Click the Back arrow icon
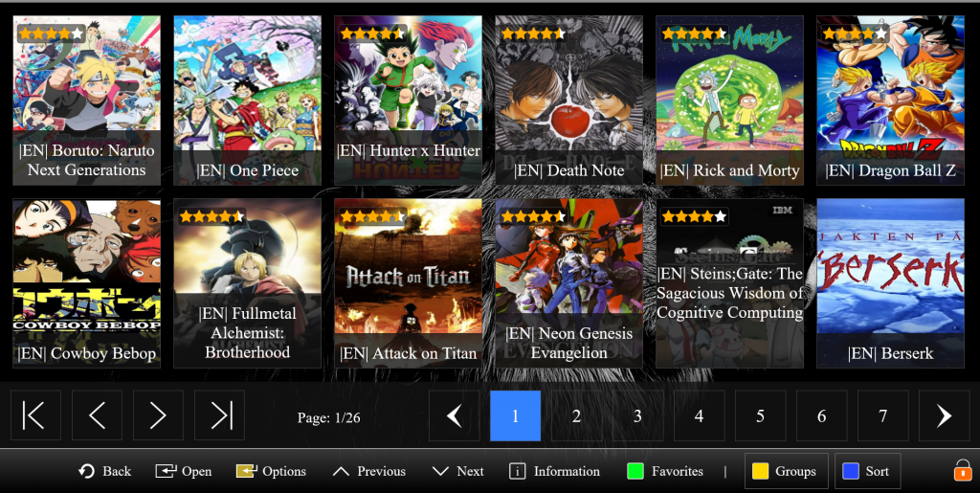This screenshot has width=980, height=493. [86, 471]
